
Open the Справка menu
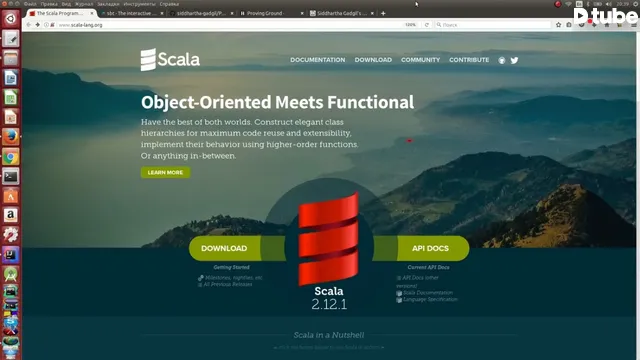[169, 4]
